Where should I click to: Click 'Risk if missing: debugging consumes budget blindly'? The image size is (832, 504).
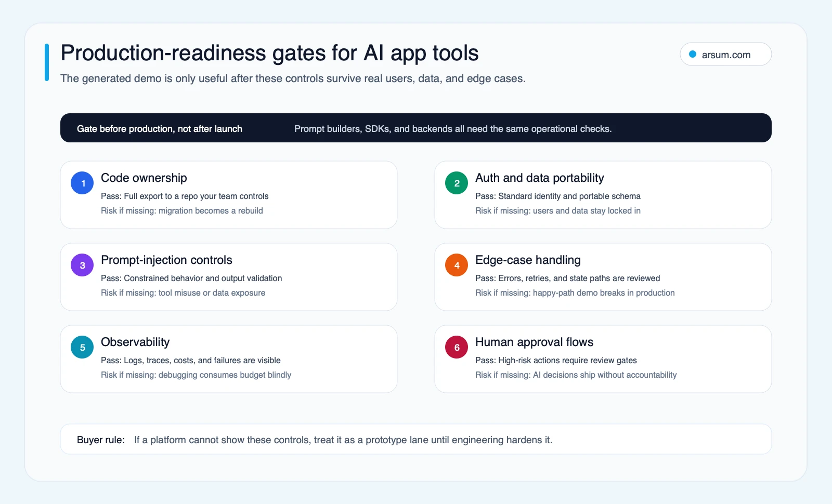click(x=196, y=375)
